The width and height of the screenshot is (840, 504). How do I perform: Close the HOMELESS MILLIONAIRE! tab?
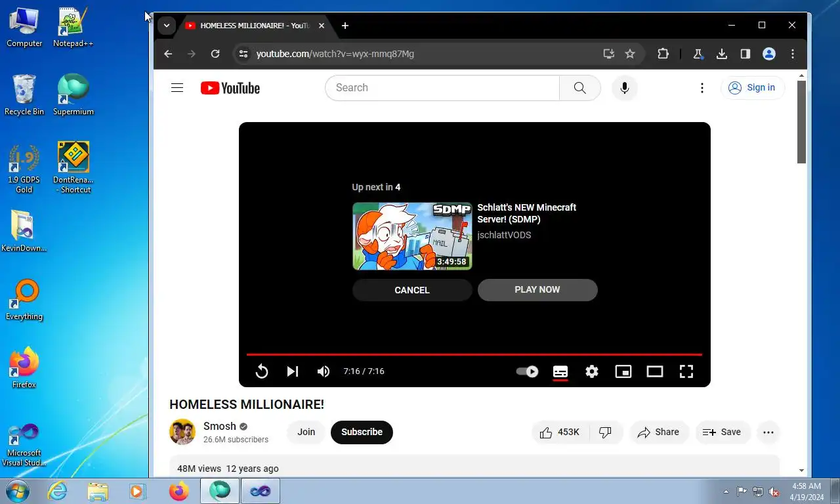pyautogui.click(x=322, y=26)
